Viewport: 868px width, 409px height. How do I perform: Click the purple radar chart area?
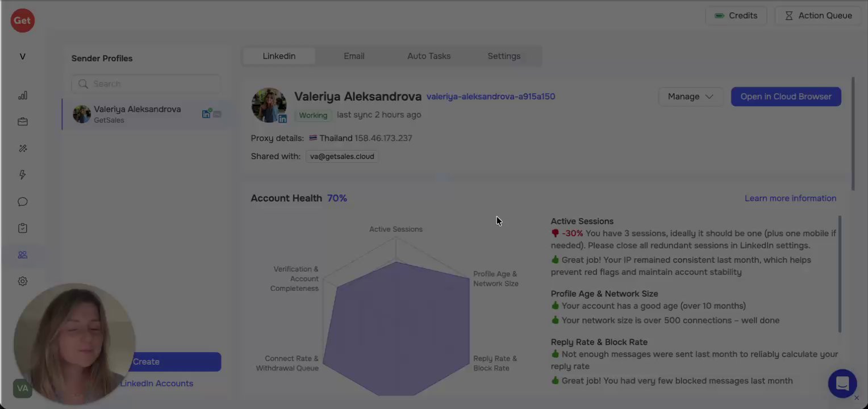[x=396, y=329]
